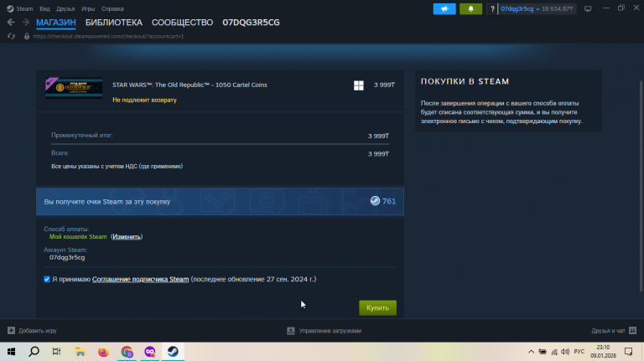Click the checkout URL address field

(x=108, y=37)
